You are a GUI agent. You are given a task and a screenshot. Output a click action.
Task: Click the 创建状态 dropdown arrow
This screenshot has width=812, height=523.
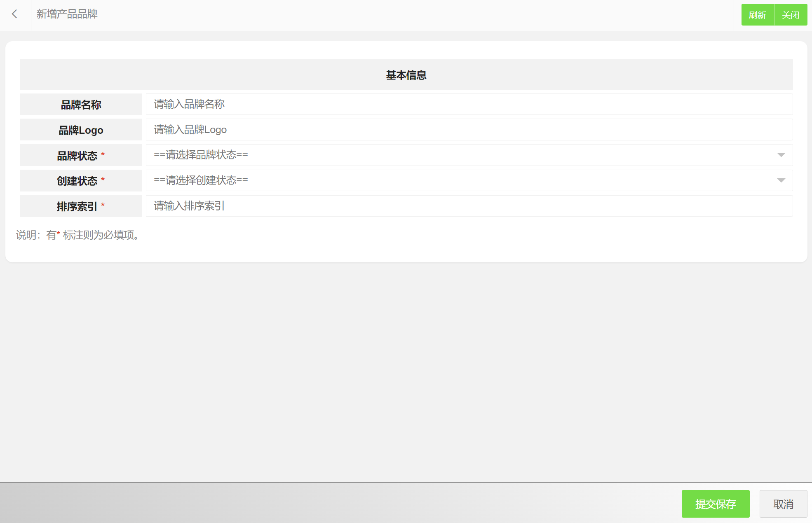(781, 180)
